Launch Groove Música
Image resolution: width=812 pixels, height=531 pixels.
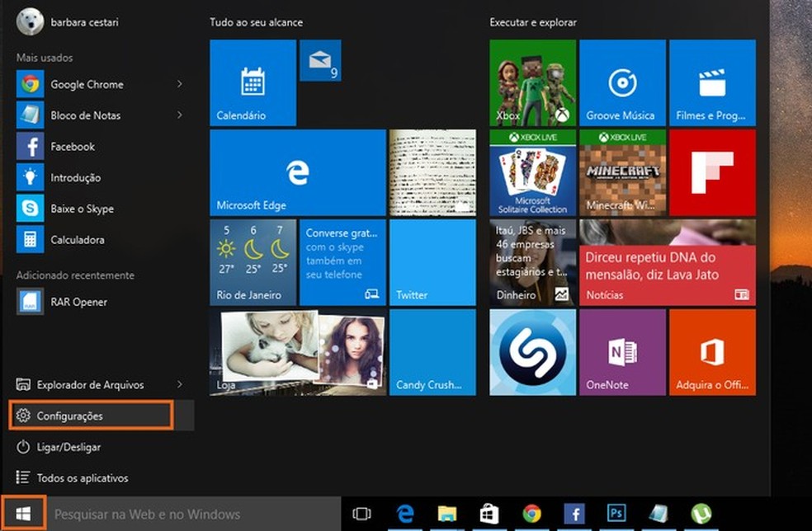[621, 82]
